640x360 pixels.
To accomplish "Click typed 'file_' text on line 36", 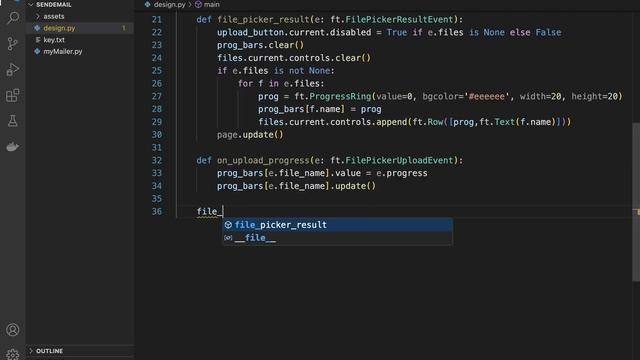I will pos(209,211).
